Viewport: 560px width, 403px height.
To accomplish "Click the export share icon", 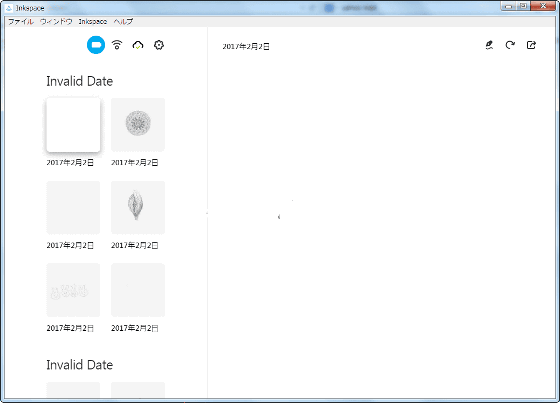I will click(531, 45).
